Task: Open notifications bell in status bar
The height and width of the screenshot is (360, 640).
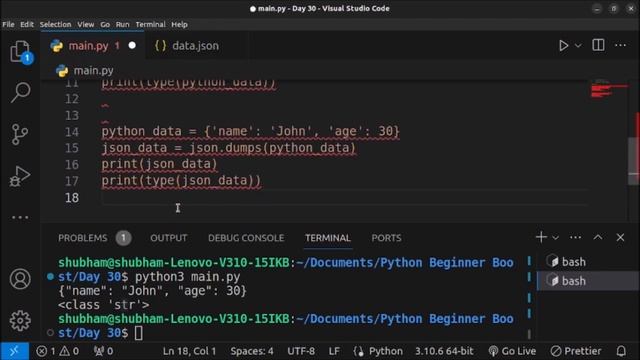Action: pos(621,351)
